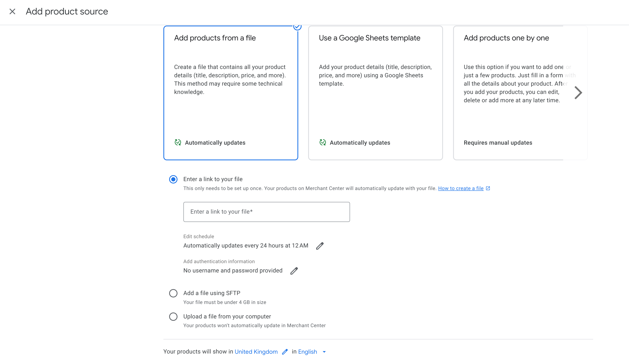Click the Enter a link to your file field
The image size is (629, 364).
[266, 212]
